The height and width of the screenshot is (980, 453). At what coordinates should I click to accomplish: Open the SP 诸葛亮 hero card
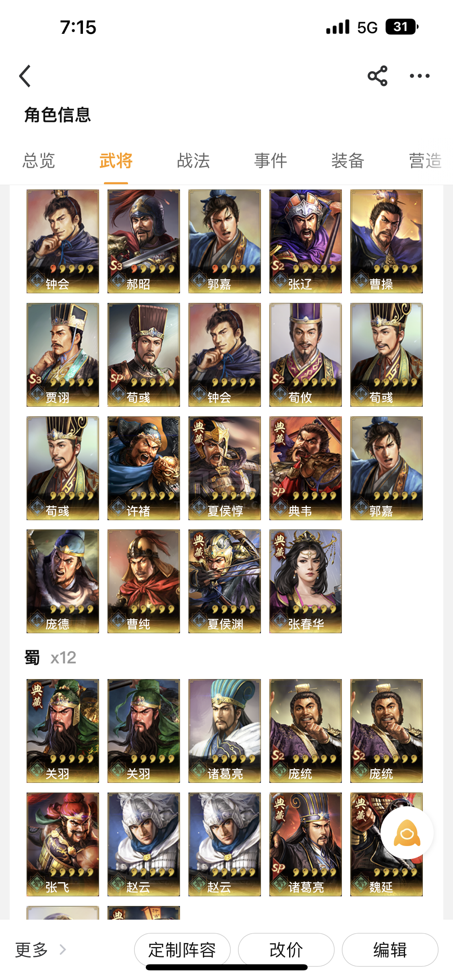pos(306,844)
